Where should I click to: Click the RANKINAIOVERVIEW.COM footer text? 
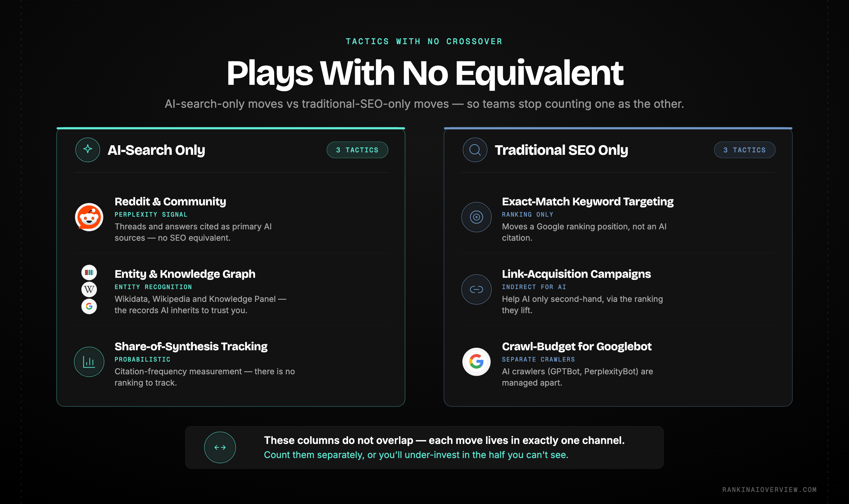(769, 490)
